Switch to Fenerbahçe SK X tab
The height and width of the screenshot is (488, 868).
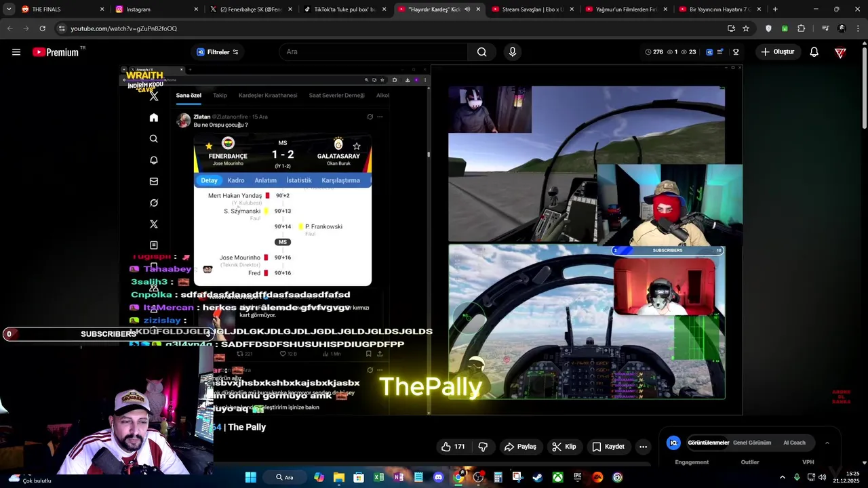pos(251,9)
